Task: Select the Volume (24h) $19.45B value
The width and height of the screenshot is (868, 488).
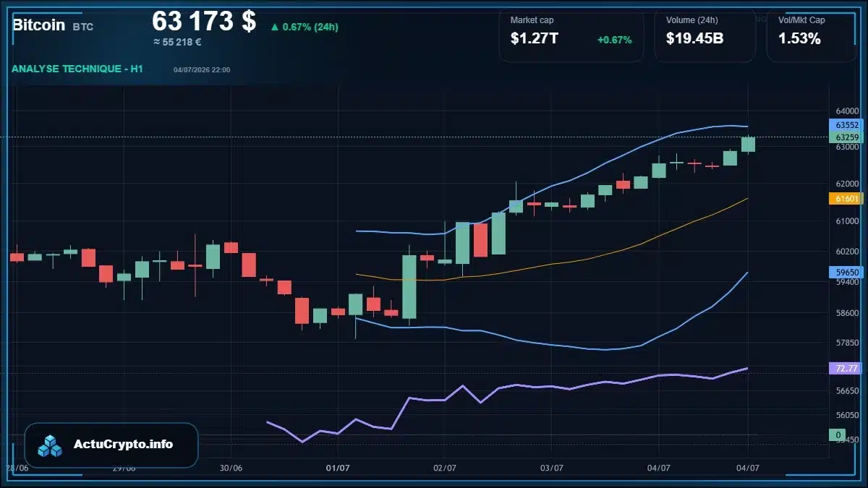Action: click(x=695, y=39)
